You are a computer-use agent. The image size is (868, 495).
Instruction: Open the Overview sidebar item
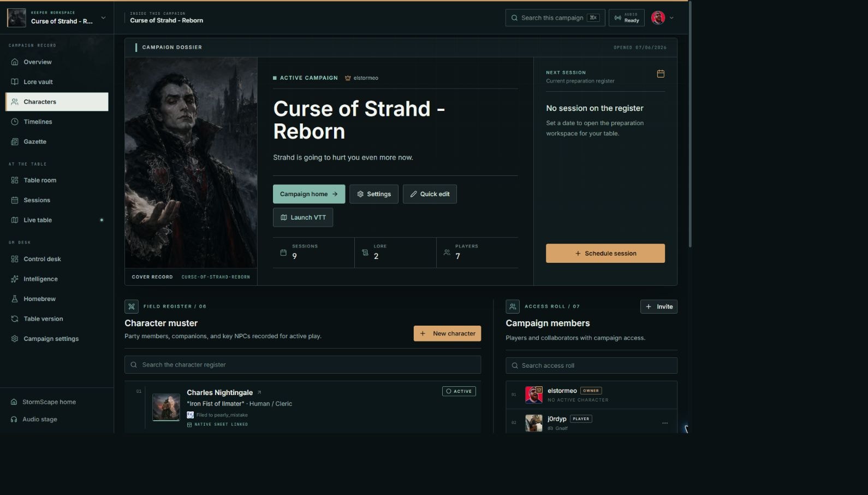click(57, 62)
